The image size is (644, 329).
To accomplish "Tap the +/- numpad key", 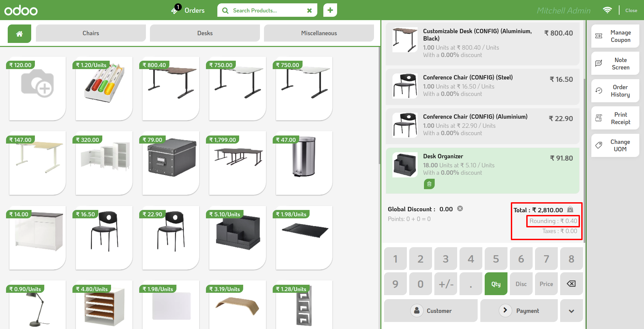I will [x=446, y=284].
